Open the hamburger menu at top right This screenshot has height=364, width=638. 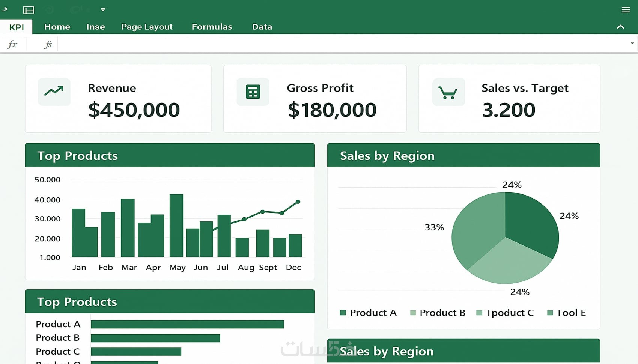[626, 10]
